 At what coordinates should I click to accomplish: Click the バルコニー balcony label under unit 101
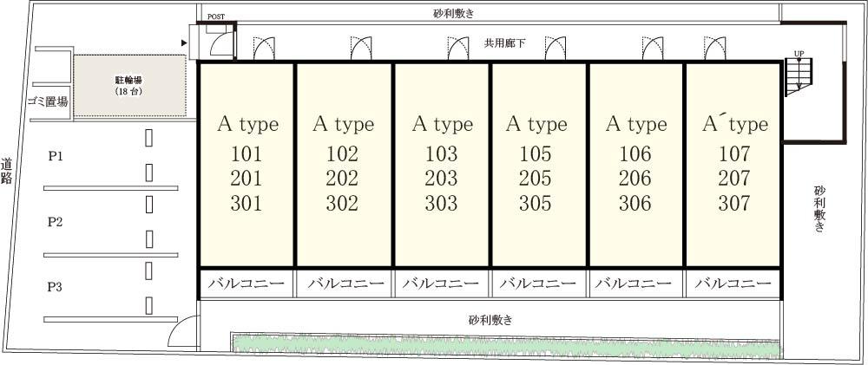tap(247, 284)
